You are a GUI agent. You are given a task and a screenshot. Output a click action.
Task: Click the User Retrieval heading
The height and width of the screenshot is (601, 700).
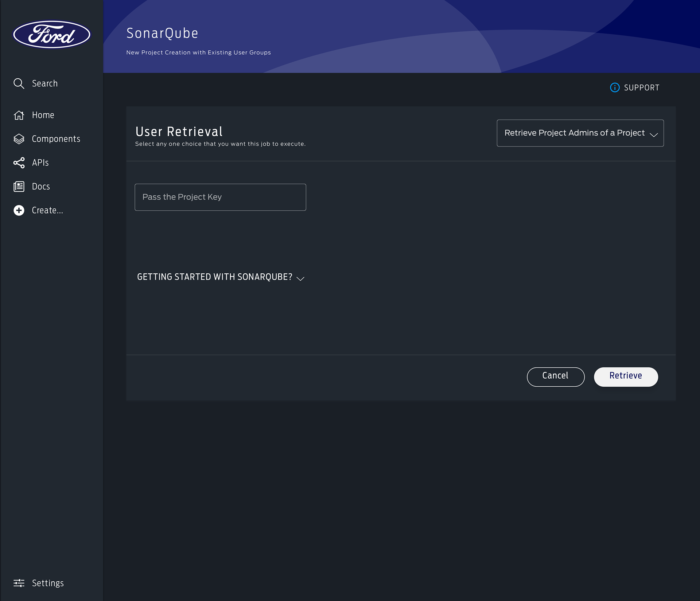pyautogui.click(x=179, y=131)
